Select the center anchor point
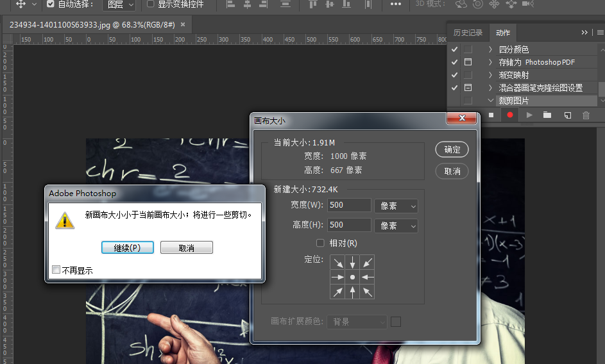Image resolution: width=605 pixels, height=364 pixels. pos(352,277)
